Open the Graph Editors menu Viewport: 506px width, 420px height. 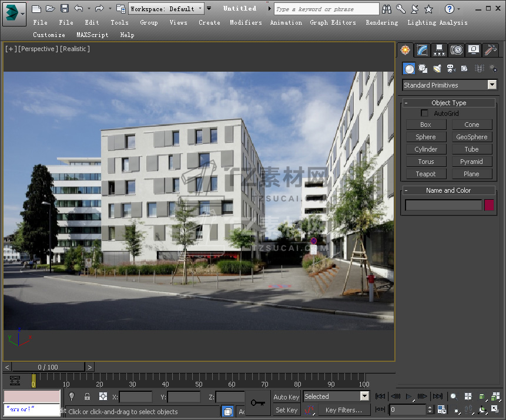[333, 22]
